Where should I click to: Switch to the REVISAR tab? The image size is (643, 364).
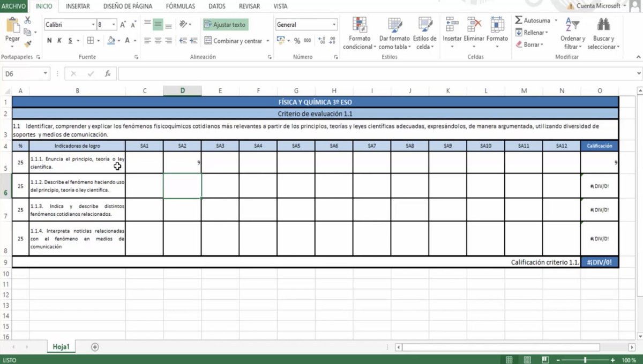pos(249,6)
